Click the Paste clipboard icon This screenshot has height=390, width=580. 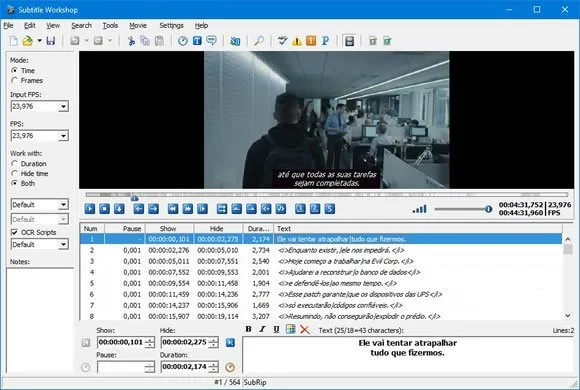coord(159,41)
